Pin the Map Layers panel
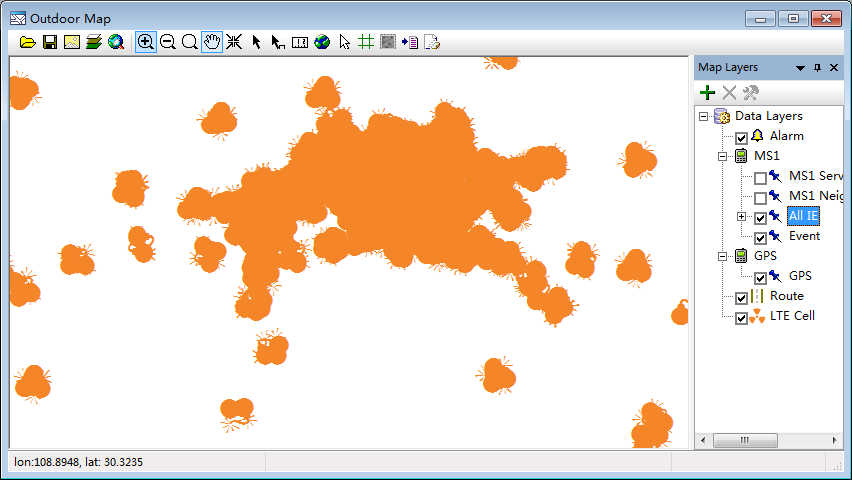The image size is (852, 480). click(x=817, y=67)
